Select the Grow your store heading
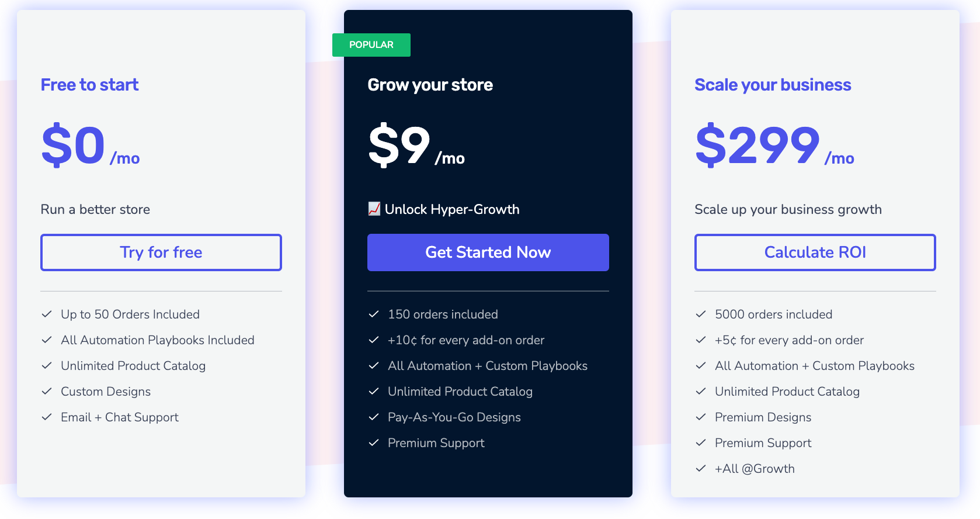 [x=430, y=85]
